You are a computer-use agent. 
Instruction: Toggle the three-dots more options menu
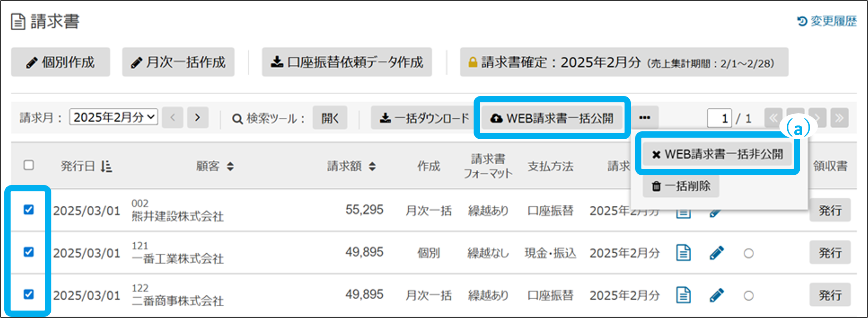[x=645, y=118]
